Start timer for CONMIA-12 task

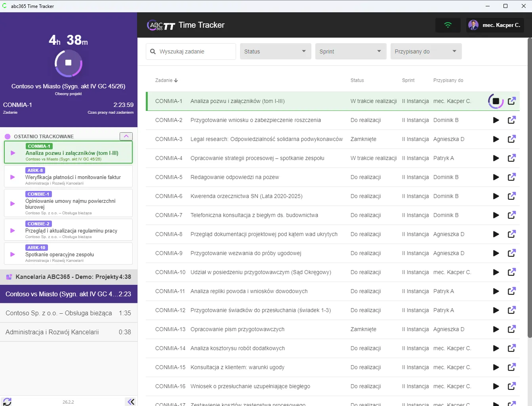click(496, 310)
